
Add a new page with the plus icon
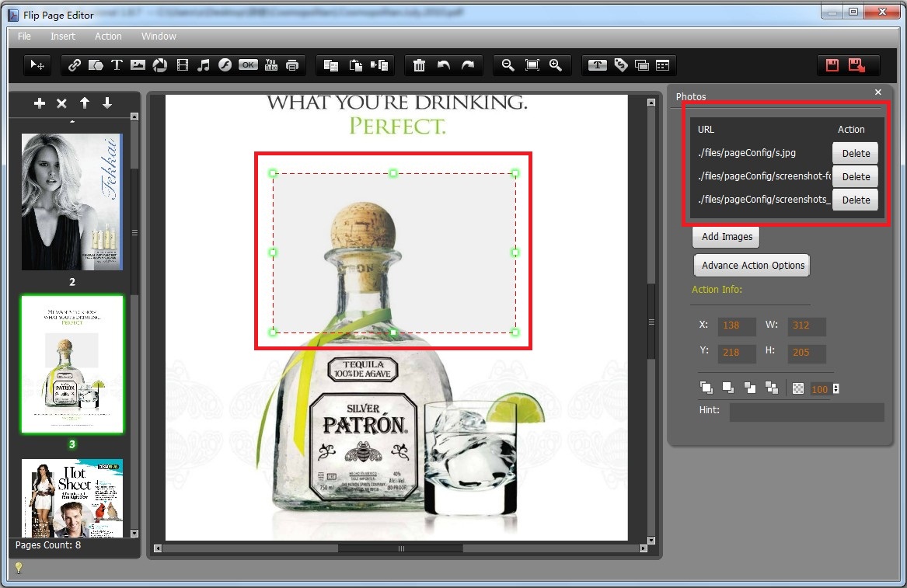40,103
